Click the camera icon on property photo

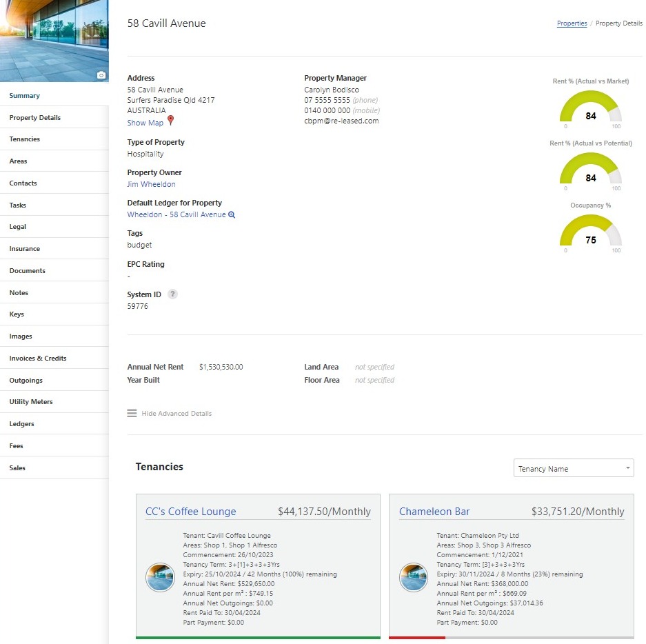(101, 75)
